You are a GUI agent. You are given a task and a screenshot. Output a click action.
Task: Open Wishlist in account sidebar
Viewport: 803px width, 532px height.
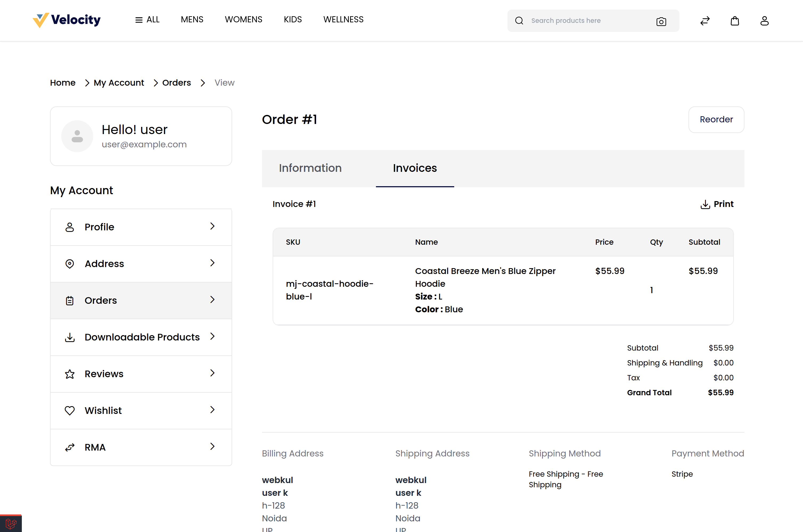[141, 410]
